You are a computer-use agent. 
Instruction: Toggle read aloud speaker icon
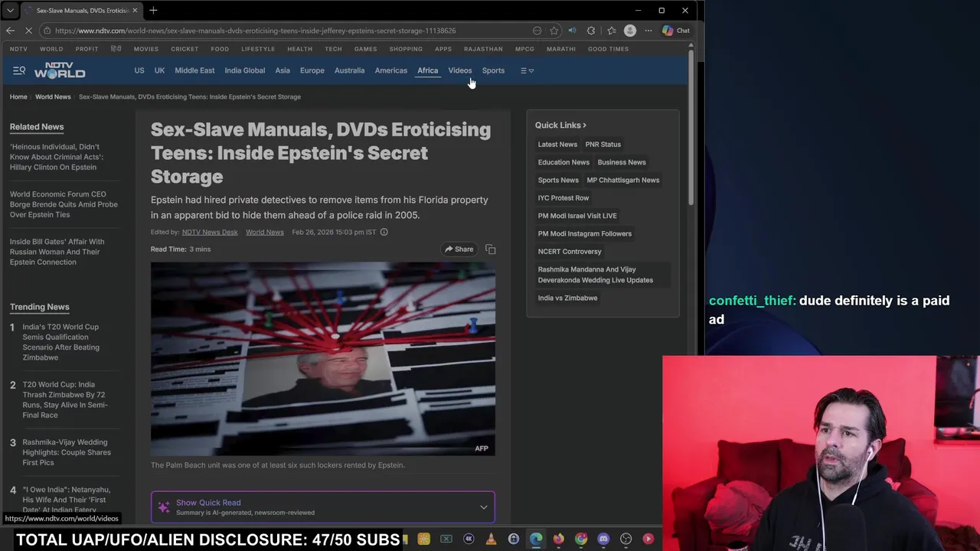coord(572,31)
